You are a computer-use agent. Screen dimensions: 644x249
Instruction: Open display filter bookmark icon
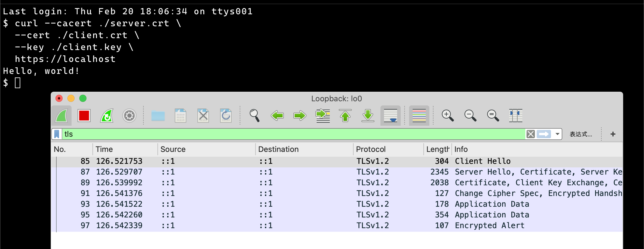tap(57, 134)
